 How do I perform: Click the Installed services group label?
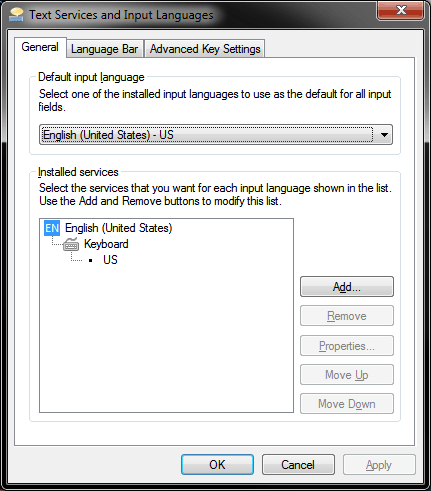coord(78,172)
